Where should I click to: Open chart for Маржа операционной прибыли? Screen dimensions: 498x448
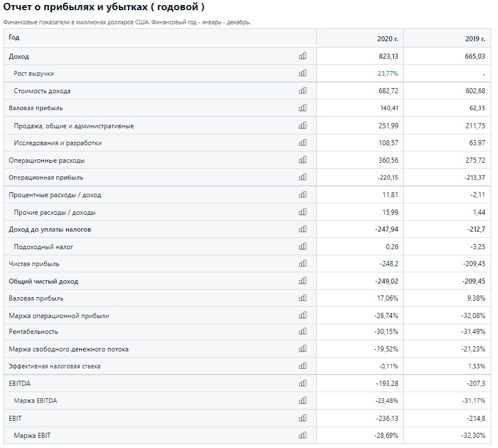(x=303, y=315)
